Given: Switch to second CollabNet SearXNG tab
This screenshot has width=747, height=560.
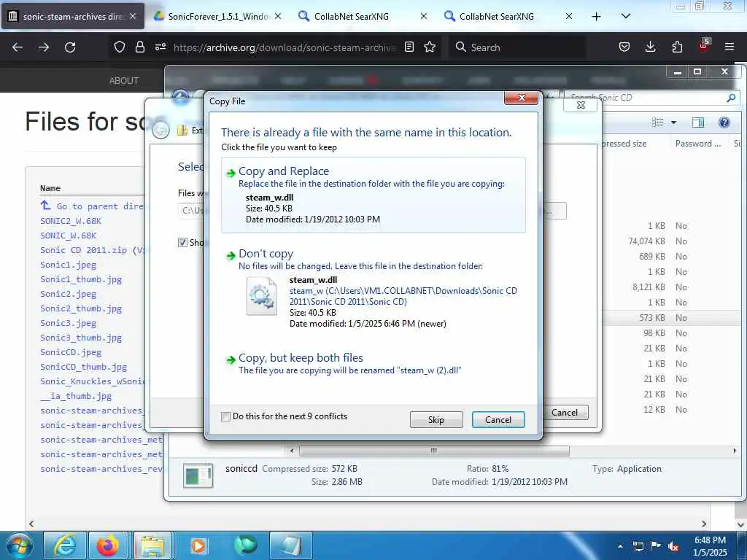Looking at the screenshot, I should (508, 16).
